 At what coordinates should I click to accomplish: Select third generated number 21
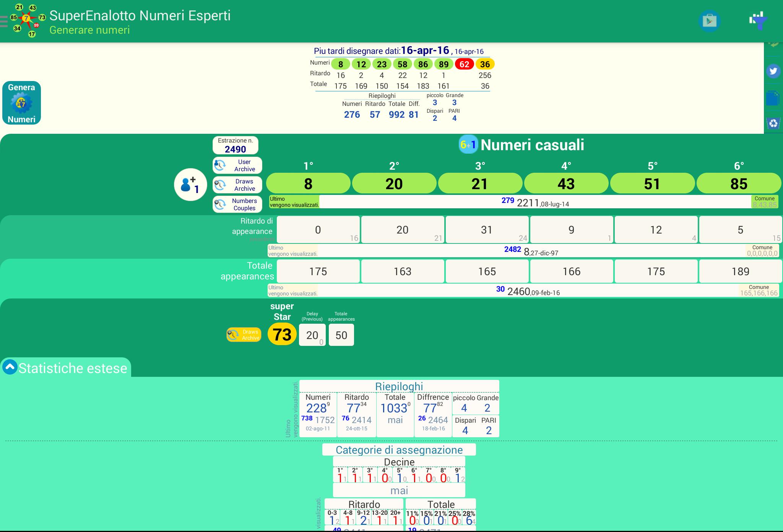click(x=480, y=183)
